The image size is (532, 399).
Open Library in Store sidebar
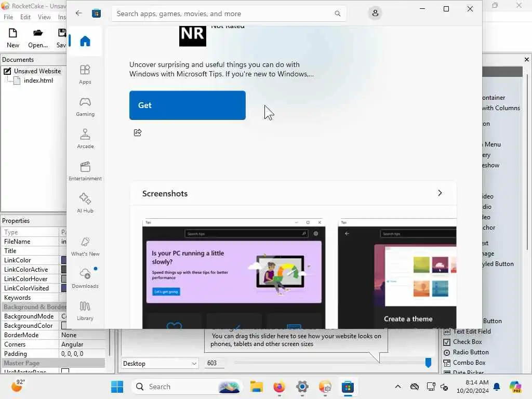[x=85, y=311]
